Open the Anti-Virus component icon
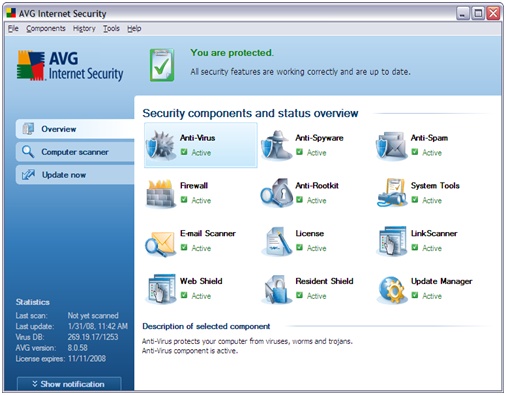Image resolution: width=506 pixels, height=395 pixels. click(x=160, y=145)
